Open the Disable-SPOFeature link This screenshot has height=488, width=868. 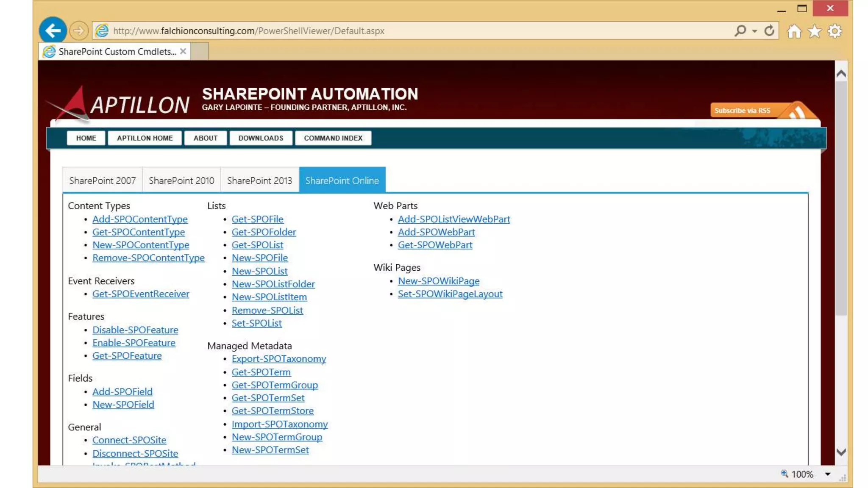135,330
